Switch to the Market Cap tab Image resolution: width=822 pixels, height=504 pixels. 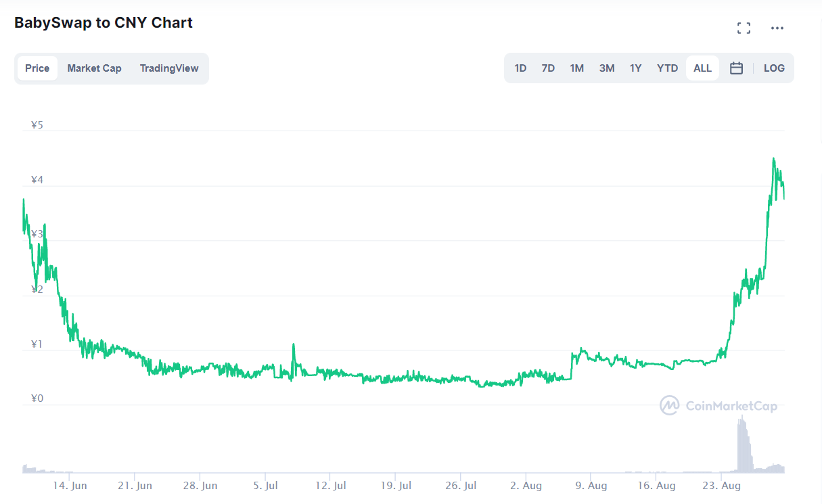coord(95,68)
